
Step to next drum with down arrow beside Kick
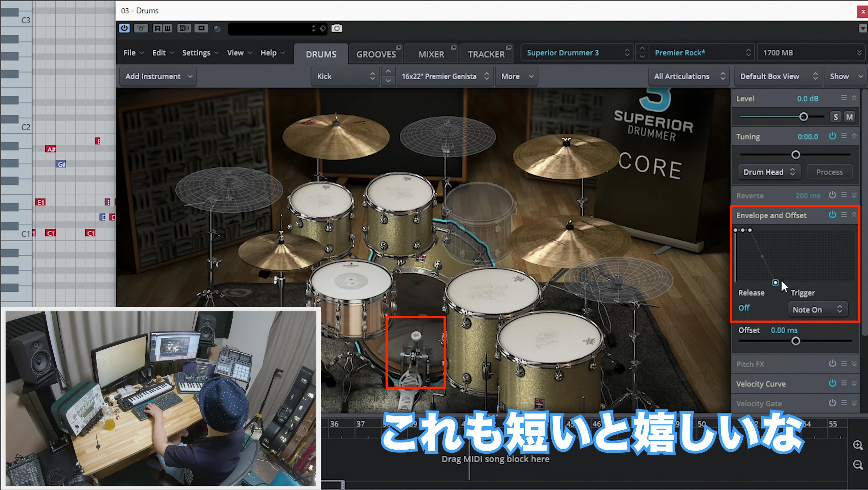coord(388,81)
